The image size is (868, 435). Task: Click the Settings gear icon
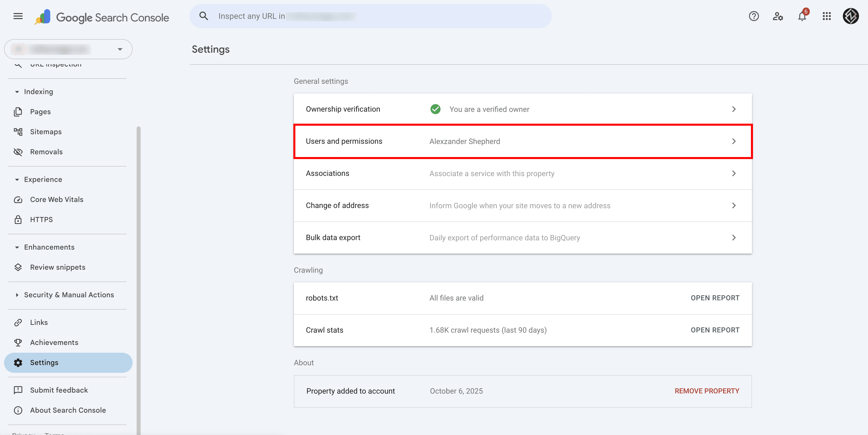click(x=18, y=362)
